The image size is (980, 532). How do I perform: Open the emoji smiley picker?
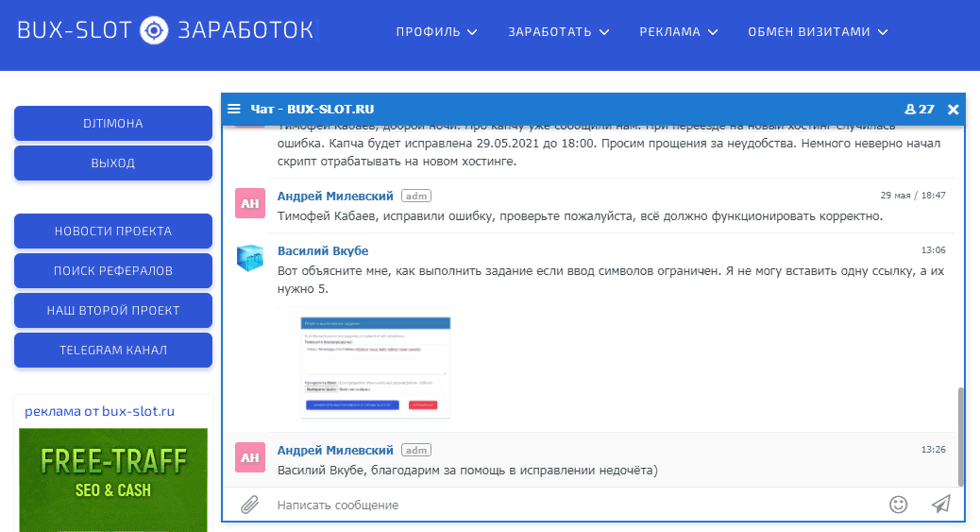coord(898,505)
